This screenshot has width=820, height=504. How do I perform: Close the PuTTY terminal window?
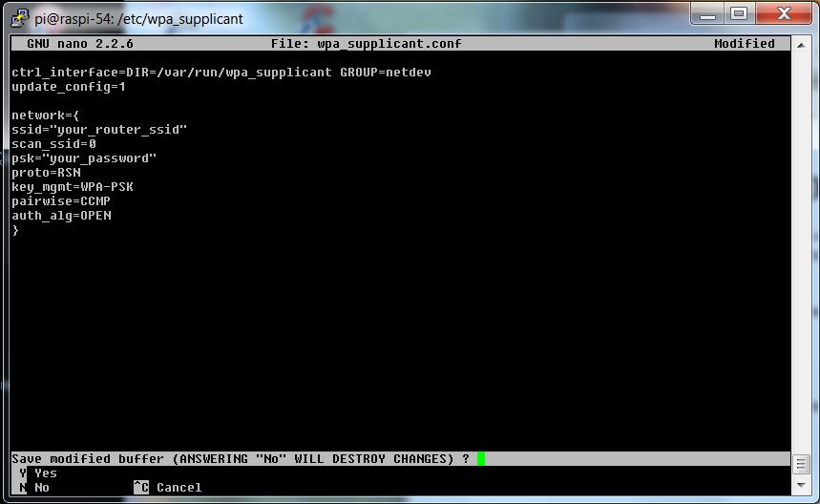784,13
